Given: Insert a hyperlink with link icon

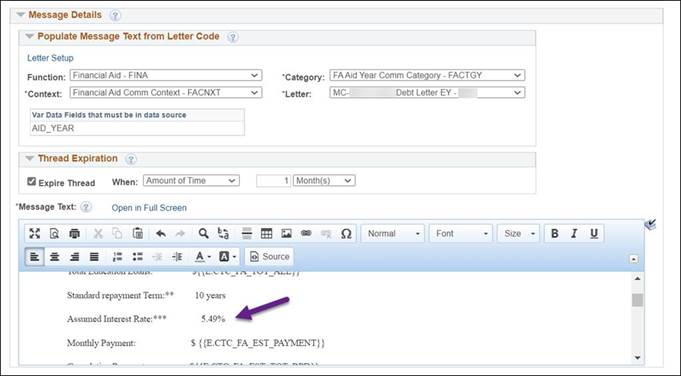Looking at the screenshot, I should click(306, 234).
